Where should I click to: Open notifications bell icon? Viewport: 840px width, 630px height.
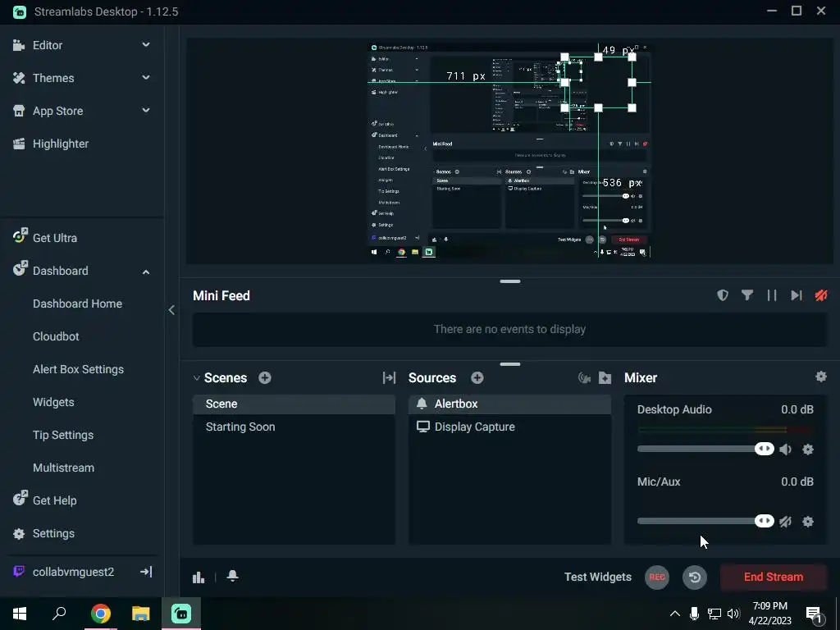click(232, 576)
